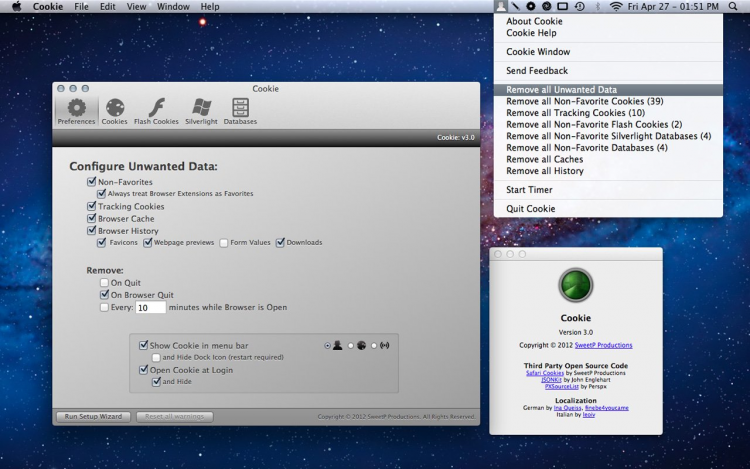Select Remove all Unwanted Data
This screenshot has height=469, width=750.
[x=608, y=89]
